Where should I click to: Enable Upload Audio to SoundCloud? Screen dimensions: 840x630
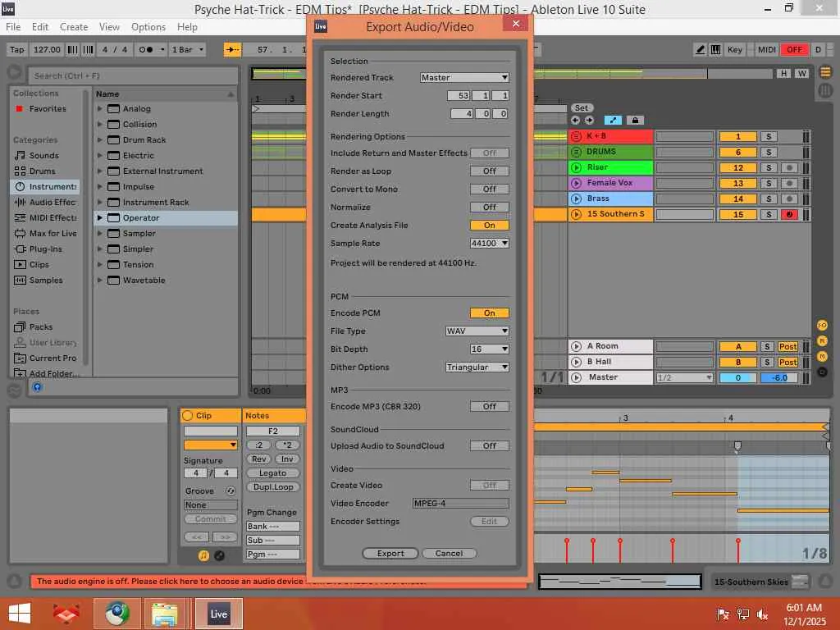click(x=489, y=445)
